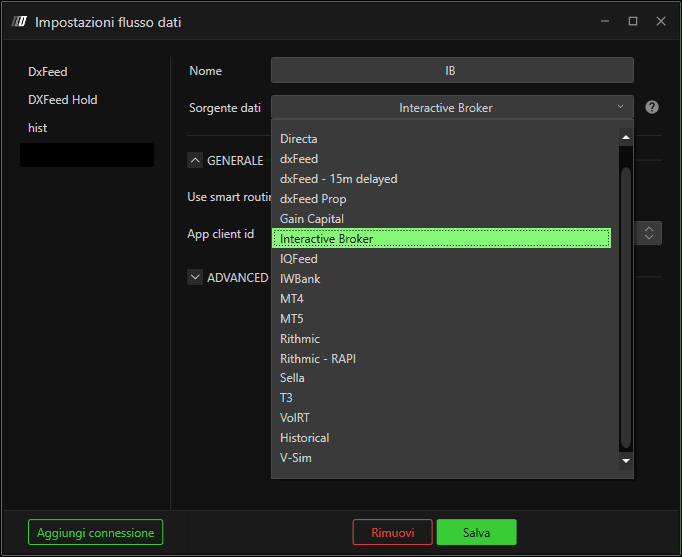The height and width of the screenshot is (557, 682).
Task: Save settings with the Salva button
Action: pos(476,532)
